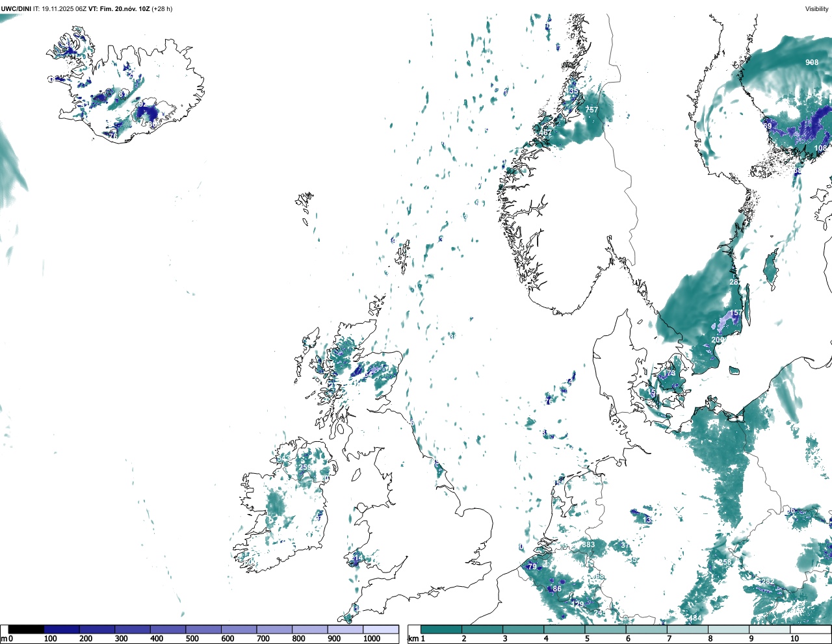The width and height of the screenshot is (832, 644).
Task: Click the 259 visibility value in Northern Ireland
Action: point(304,467)
